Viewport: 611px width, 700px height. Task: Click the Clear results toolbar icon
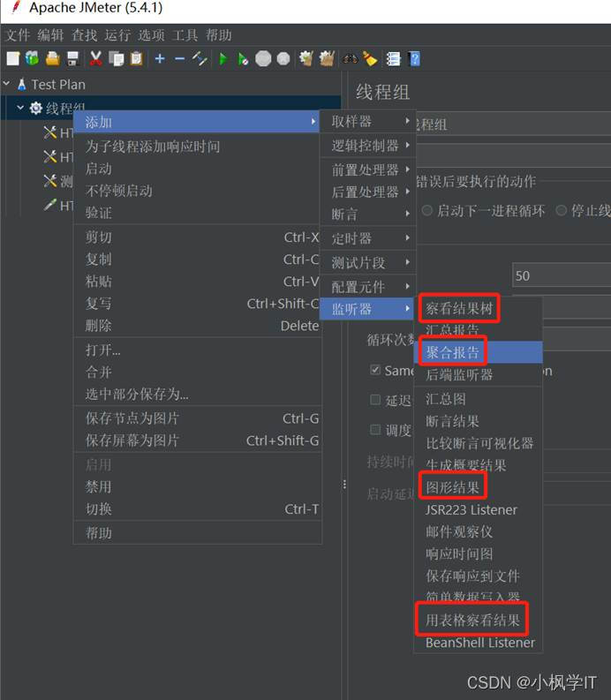click(x=306, y=58)
